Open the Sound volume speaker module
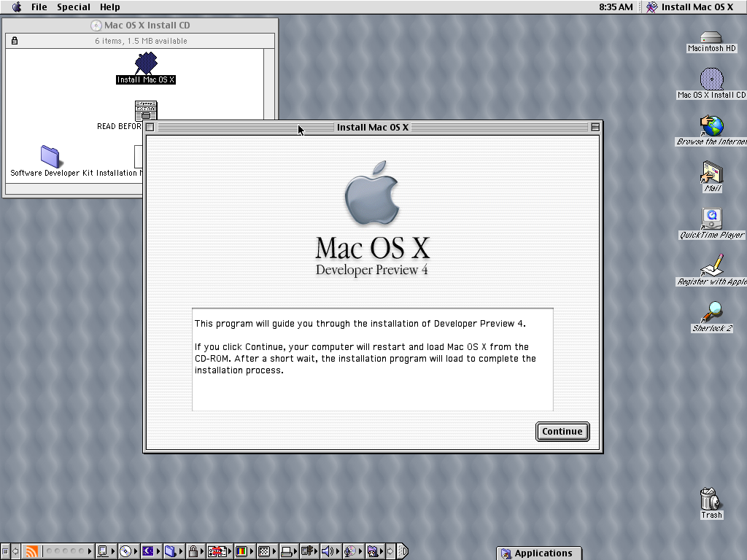The image size is (747, 560). tap(330, 551)
